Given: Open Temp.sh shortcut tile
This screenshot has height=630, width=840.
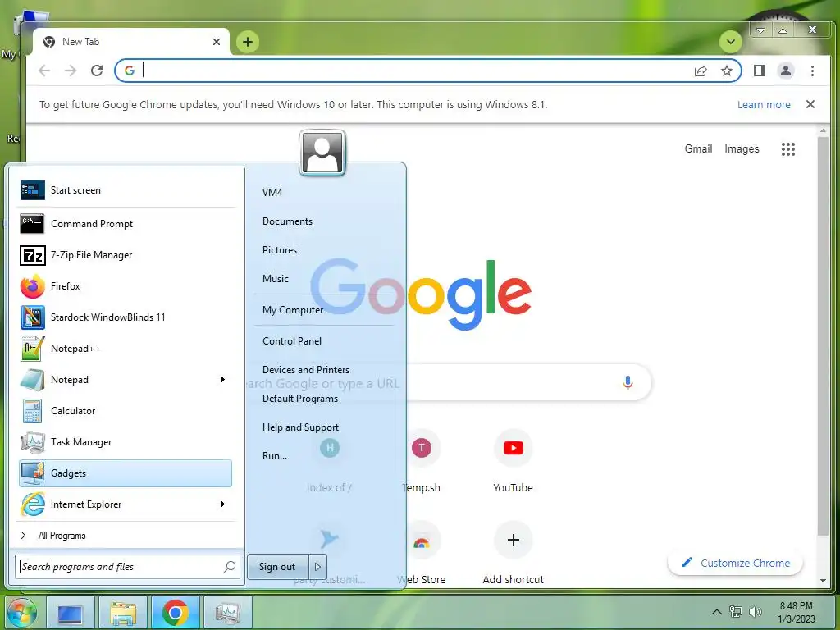Looking at the screenshot, I should tap(422, 461).
